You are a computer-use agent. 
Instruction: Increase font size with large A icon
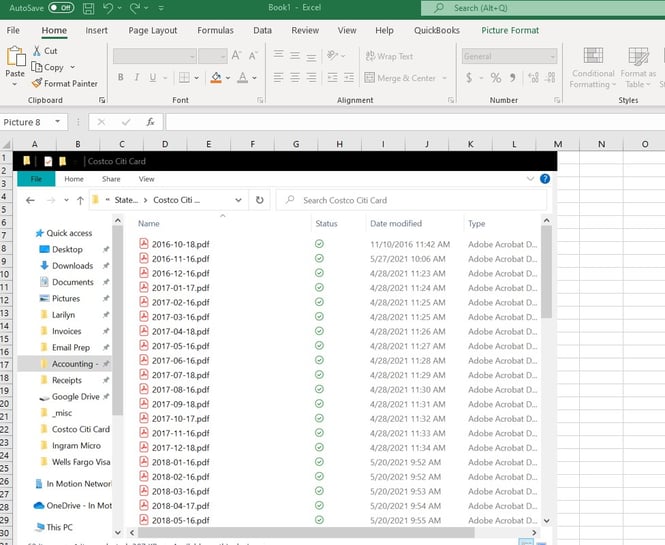click(236, 56)
